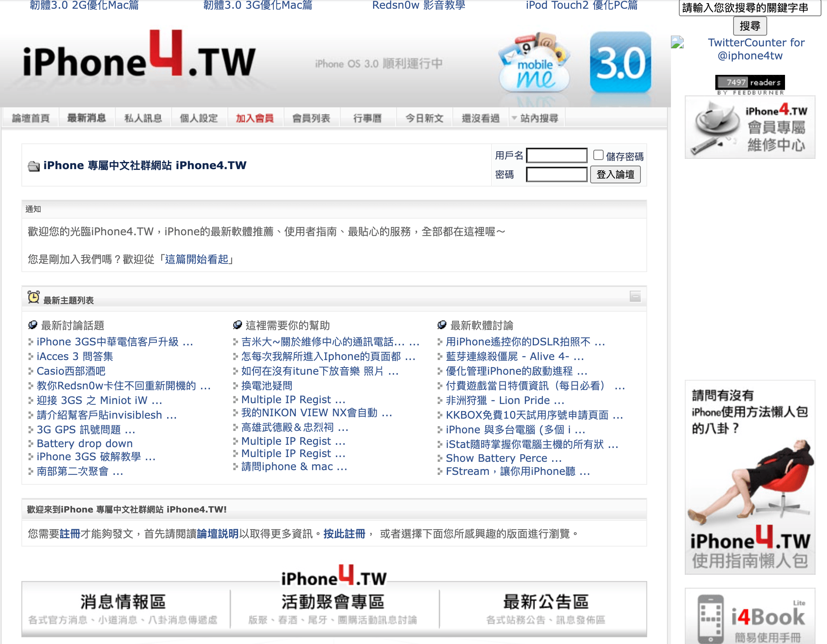The height and width of the screenshot is (644, 827).
Task: Open the 這篇開始看起 link
Action: tap(196, 259)
